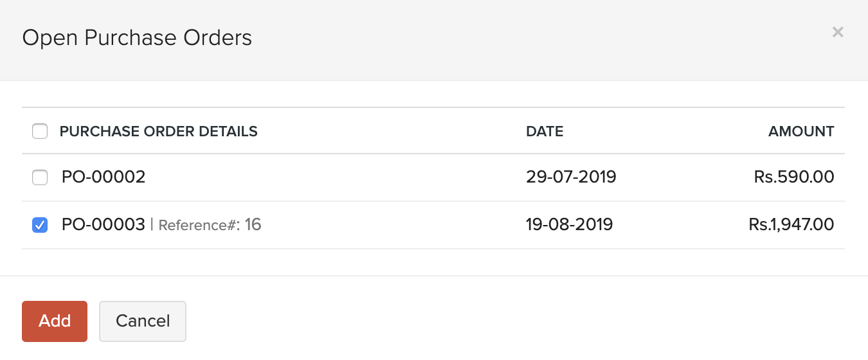Click the word Orders in dialog title

tap(217, 38)
